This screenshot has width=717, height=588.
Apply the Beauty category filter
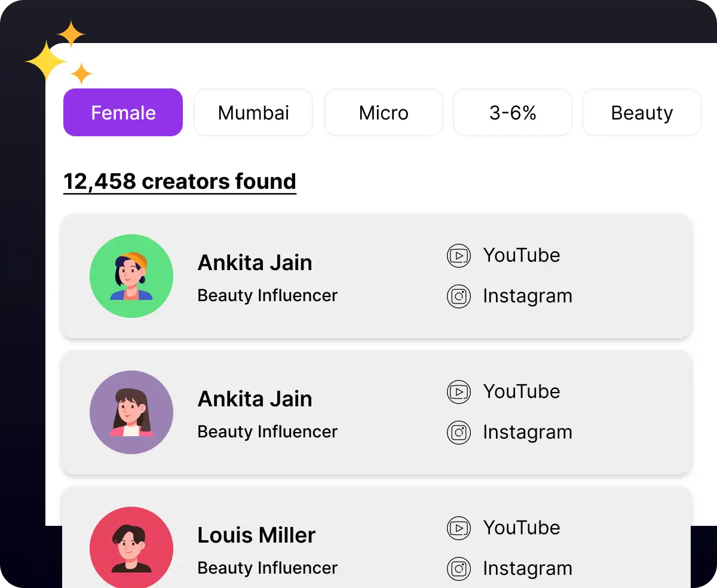[x=641, y=112]
